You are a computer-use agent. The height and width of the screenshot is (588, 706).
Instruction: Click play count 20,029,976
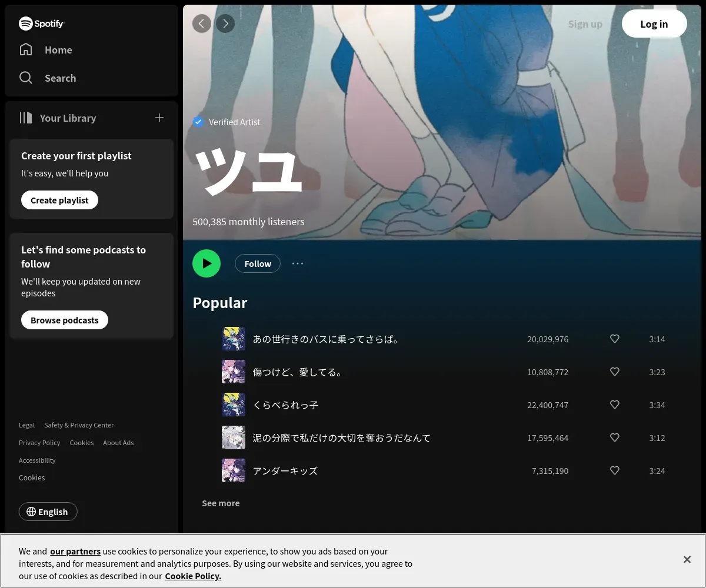point(548,339)
